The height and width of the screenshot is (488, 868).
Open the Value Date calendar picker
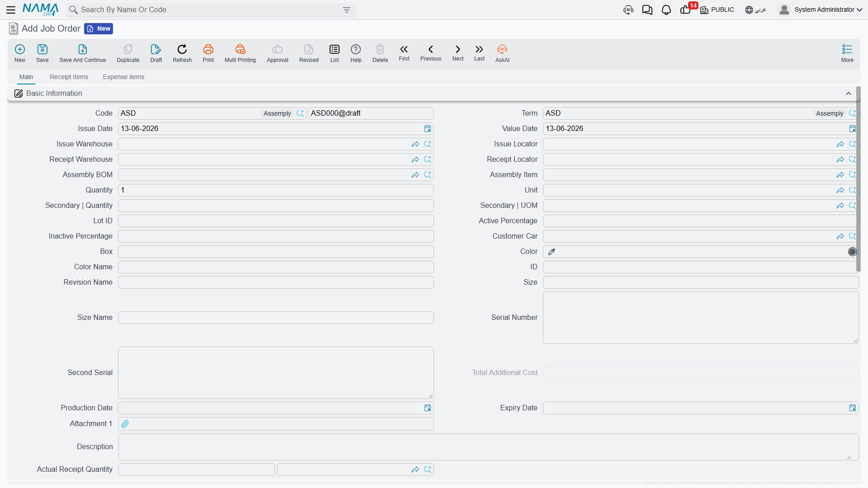coord(853,129)
